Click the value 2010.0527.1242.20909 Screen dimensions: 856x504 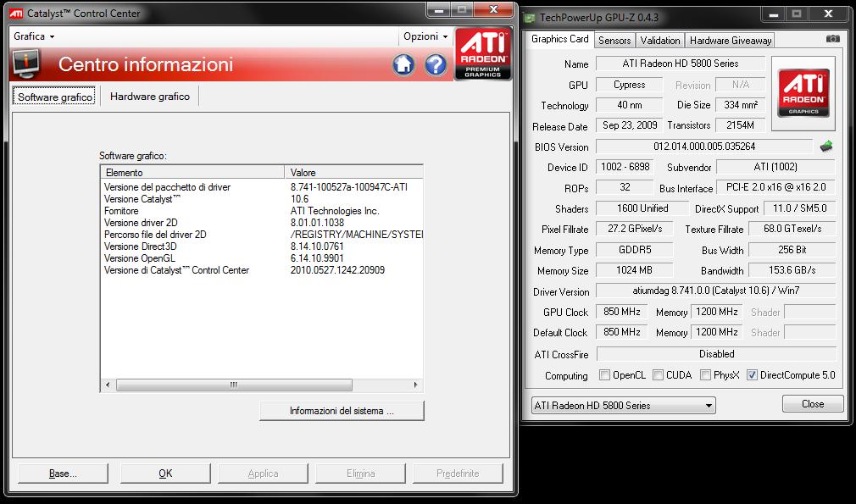[337, 270]
